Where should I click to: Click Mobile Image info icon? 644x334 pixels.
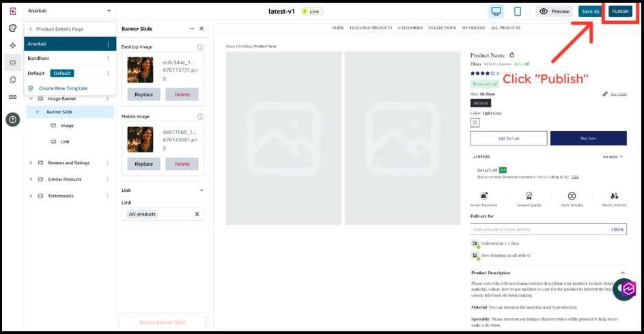200,117
